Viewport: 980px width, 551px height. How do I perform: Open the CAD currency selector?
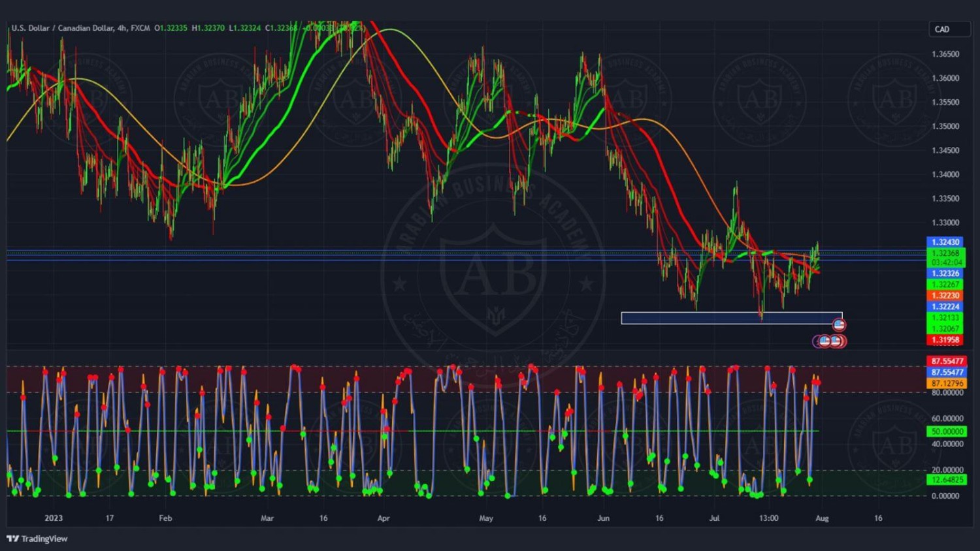click(x=949, y=29)
